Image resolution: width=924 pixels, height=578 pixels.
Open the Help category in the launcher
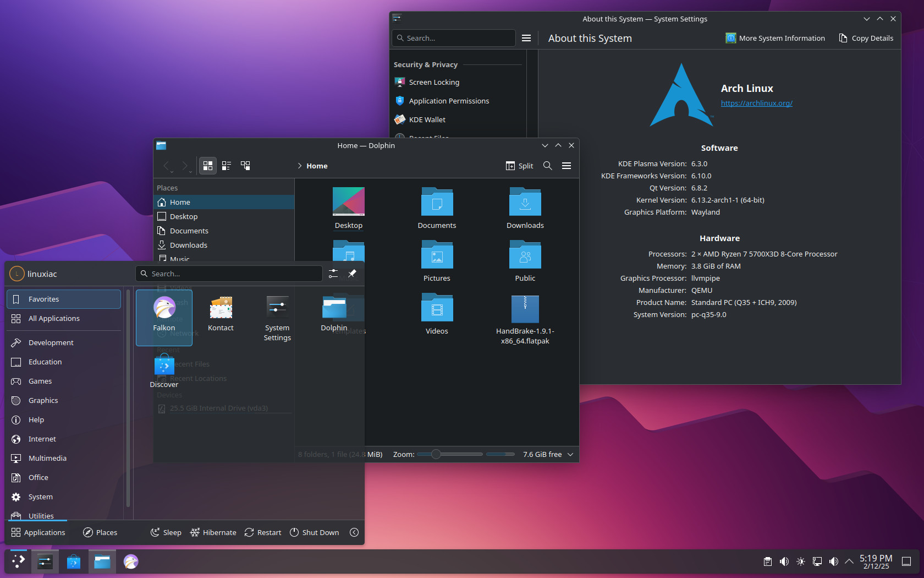64,419
